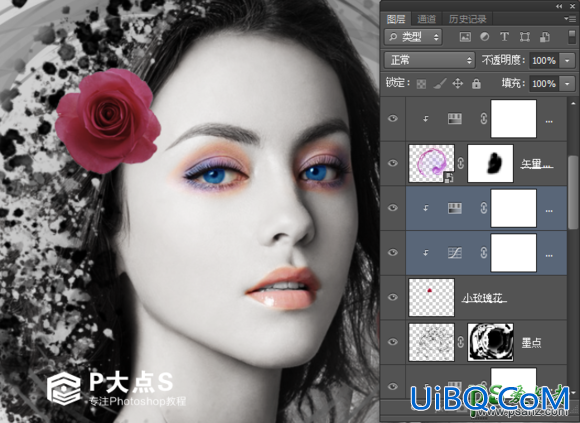Click the layers panel scrollbar thumb
Screen dimensions: 580x423
(x=573, y=192)
